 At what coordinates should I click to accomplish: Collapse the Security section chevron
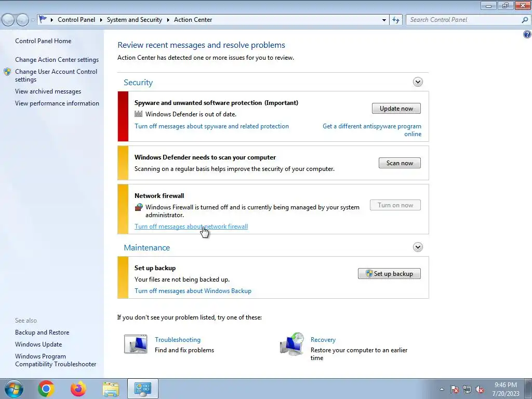click(418, 82)
